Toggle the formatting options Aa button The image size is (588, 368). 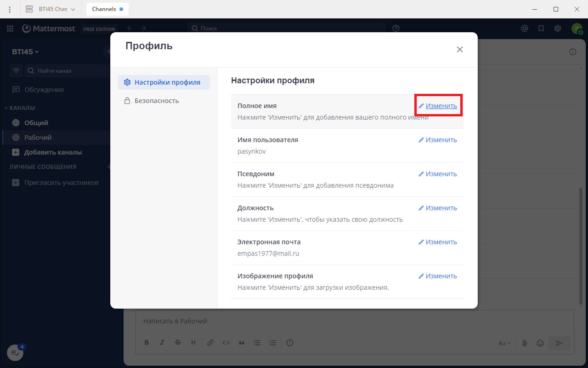(504, 343)
